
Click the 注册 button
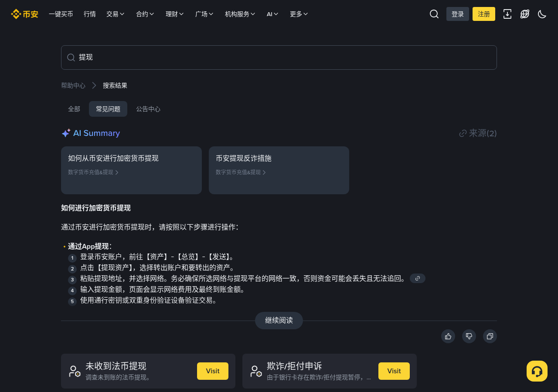pos(484,14)
